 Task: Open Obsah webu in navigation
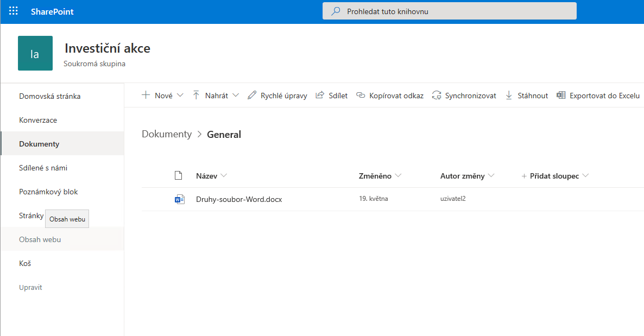40,239
